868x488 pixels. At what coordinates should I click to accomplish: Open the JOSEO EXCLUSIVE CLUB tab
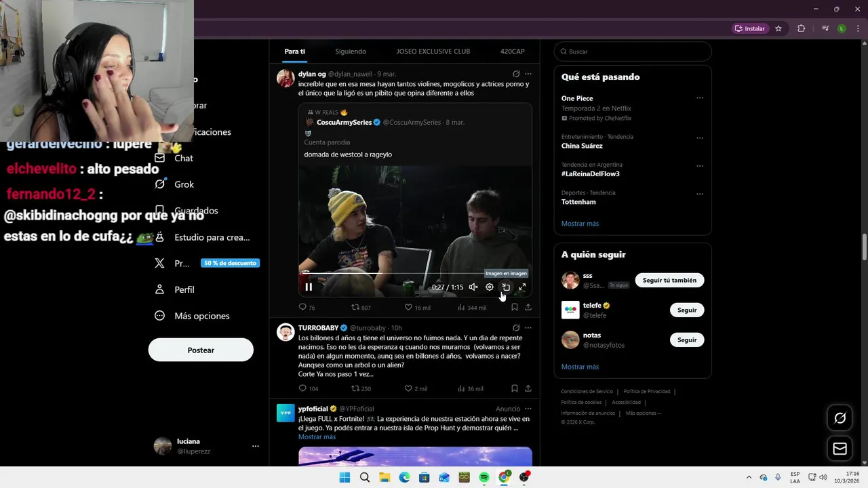click(433, 52)
